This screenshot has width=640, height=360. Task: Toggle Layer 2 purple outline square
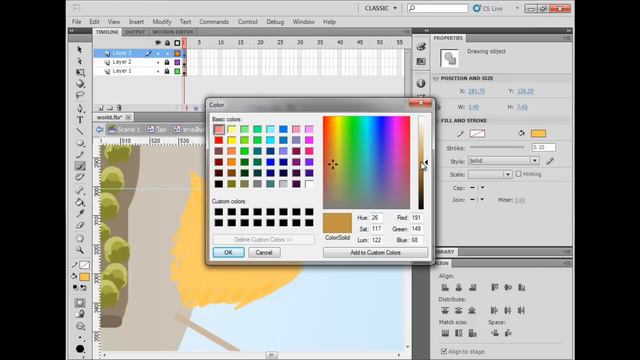click(x=177, y=62)
